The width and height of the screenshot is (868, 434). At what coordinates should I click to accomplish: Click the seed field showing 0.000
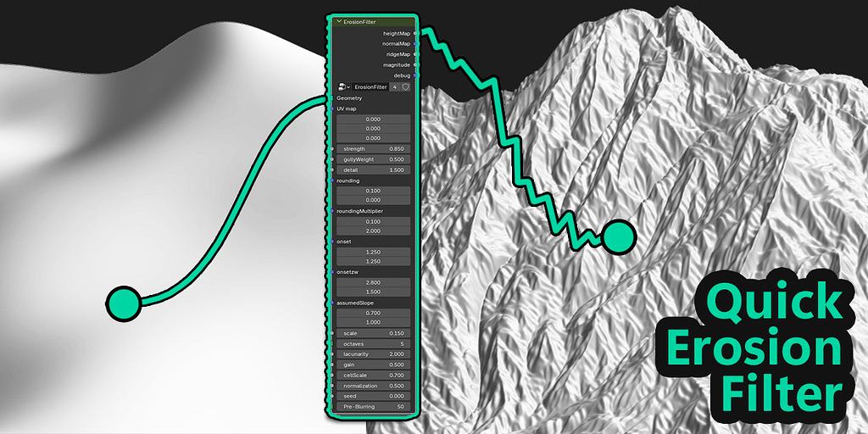[x=374, y=397]
